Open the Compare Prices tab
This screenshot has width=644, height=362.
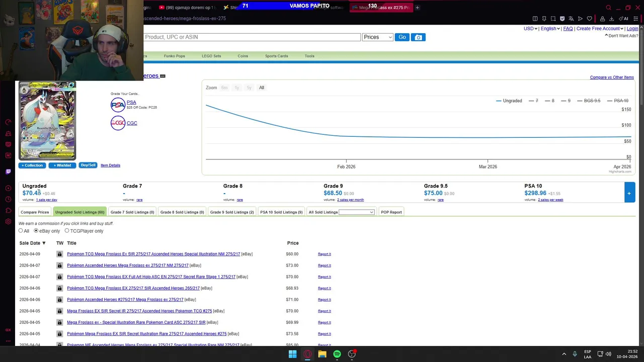[35, 212]
